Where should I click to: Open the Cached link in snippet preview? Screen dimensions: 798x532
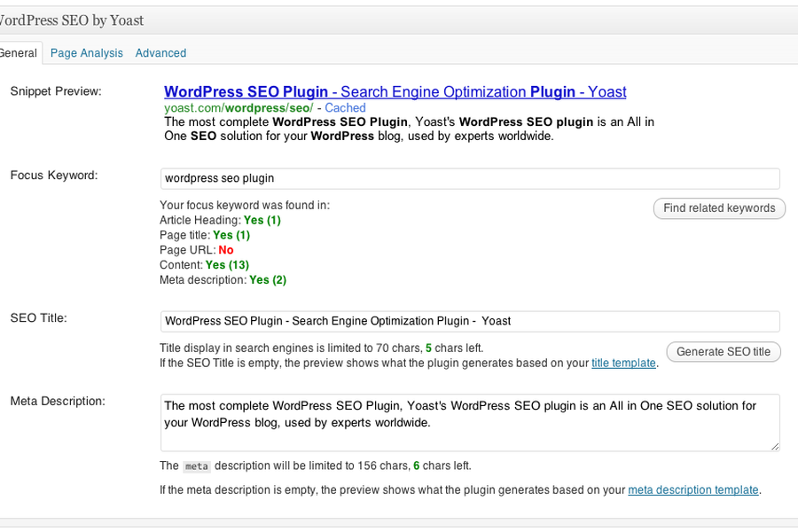345,107
